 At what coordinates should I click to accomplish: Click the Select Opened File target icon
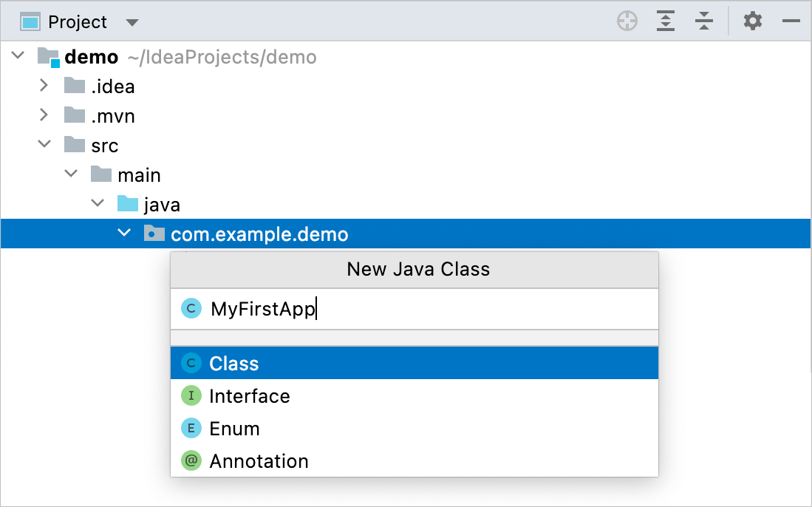coord(627,21)
